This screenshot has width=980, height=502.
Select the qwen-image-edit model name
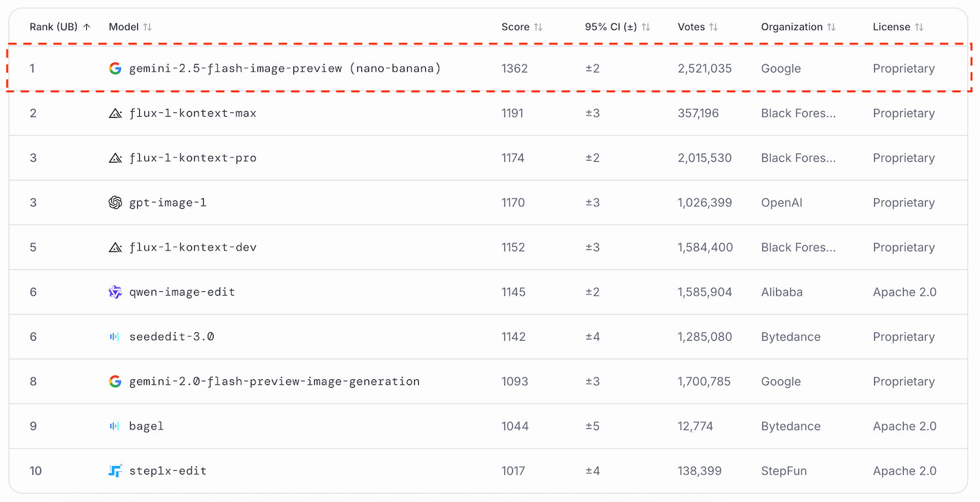[182, 292]
